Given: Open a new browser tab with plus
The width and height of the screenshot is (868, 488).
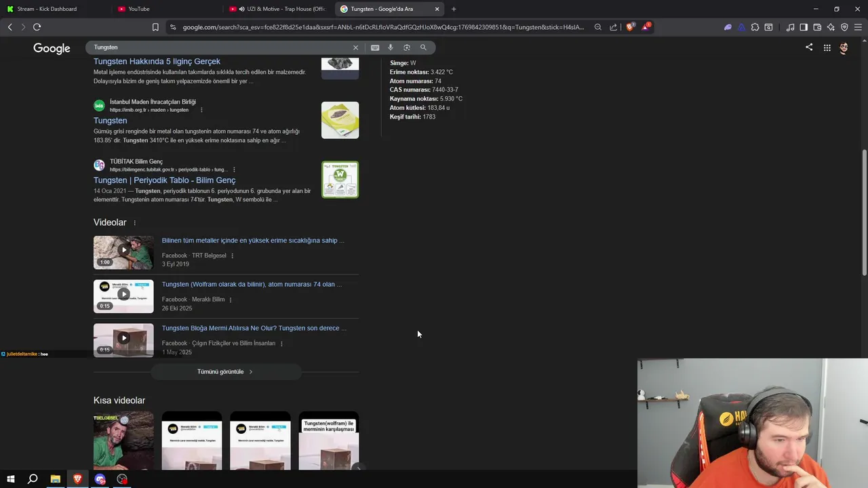Looking at the screenshot, I should pos(454,9).
